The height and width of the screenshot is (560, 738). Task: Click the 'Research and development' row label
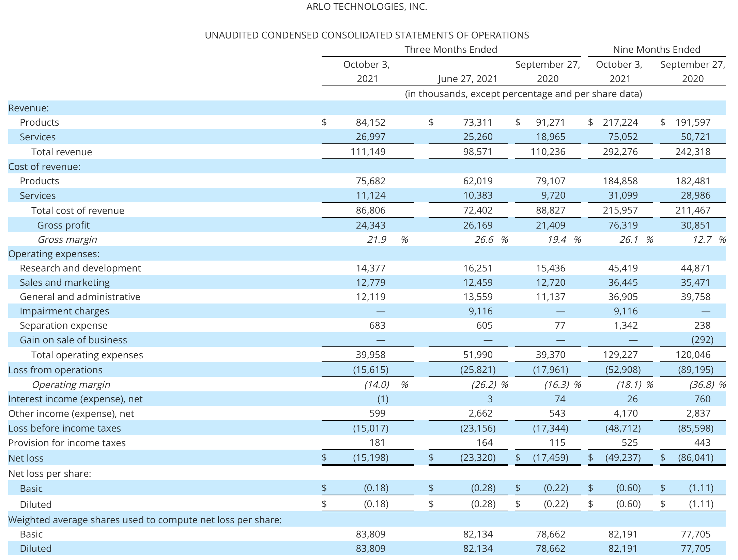click(80, 268)
